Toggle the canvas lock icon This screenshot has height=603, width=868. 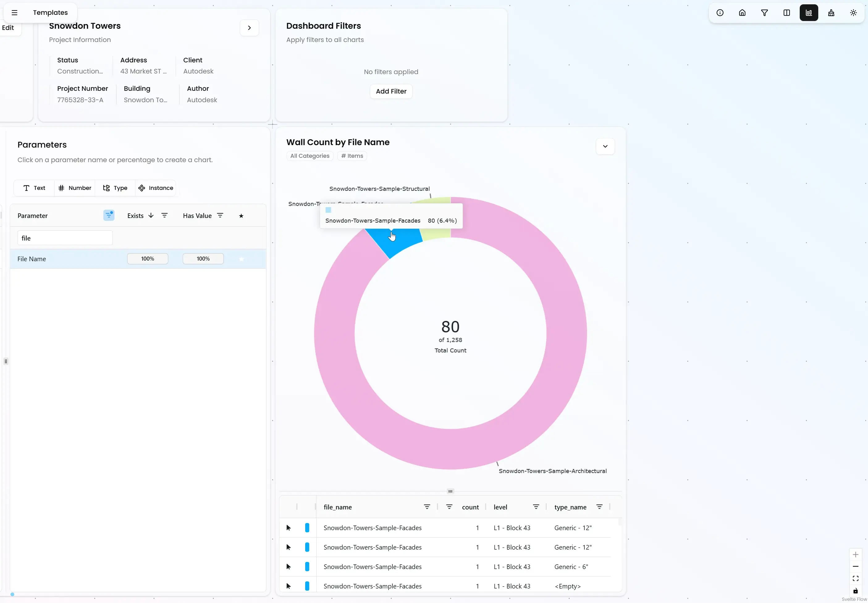[856, 591]
